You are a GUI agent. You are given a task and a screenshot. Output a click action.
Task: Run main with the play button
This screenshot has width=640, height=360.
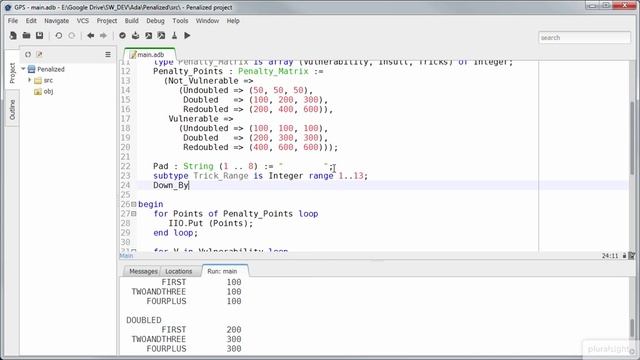click(x=187, y=36)
